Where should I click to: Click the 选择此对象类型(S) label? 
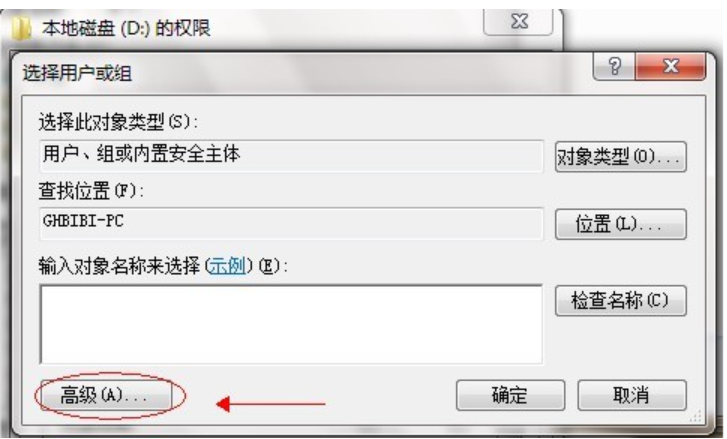tap(118, 122)
